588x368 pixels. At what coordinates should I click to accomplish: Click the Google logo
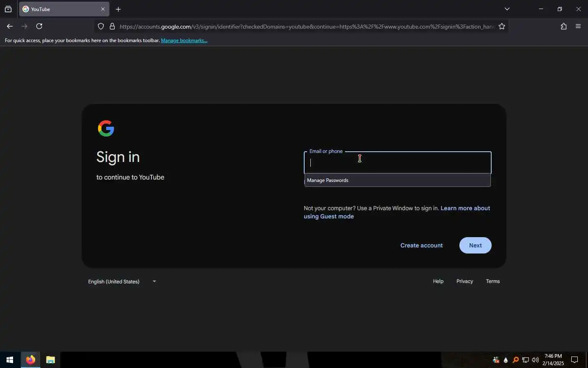(106, 128)
